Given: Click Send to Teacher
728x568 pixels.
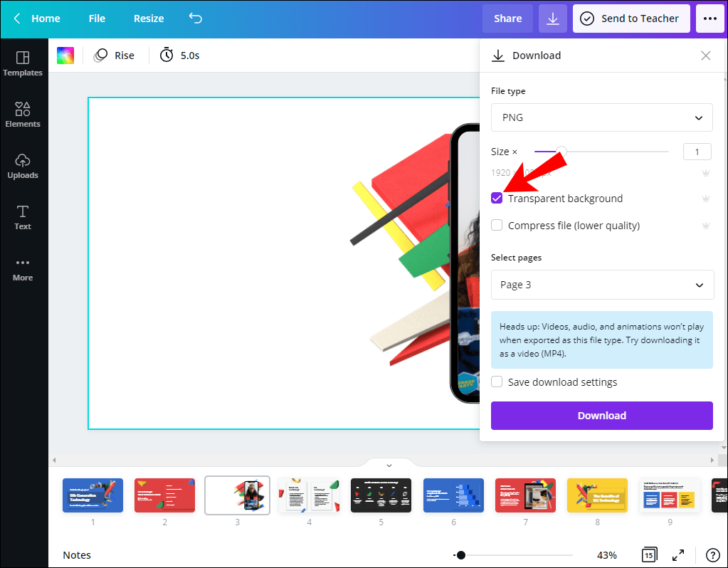Looking at the screenshot, I should (x=631, y=18).
